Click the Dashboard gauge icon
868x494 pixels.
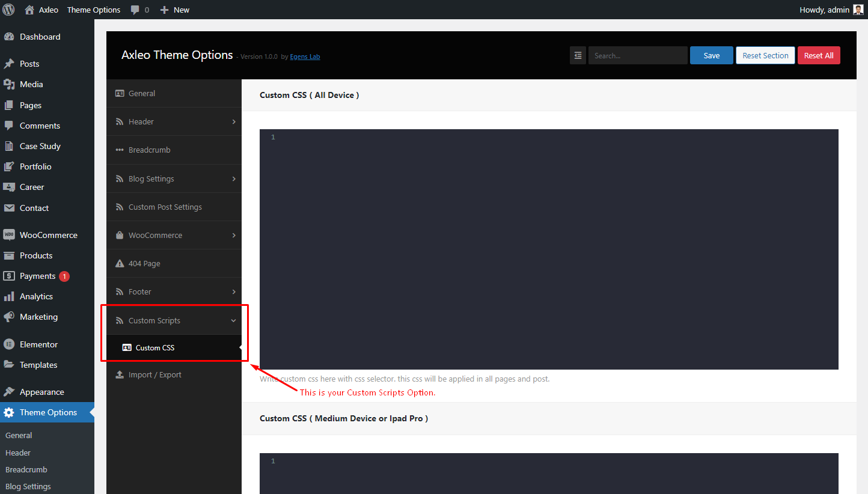[9, 37]
